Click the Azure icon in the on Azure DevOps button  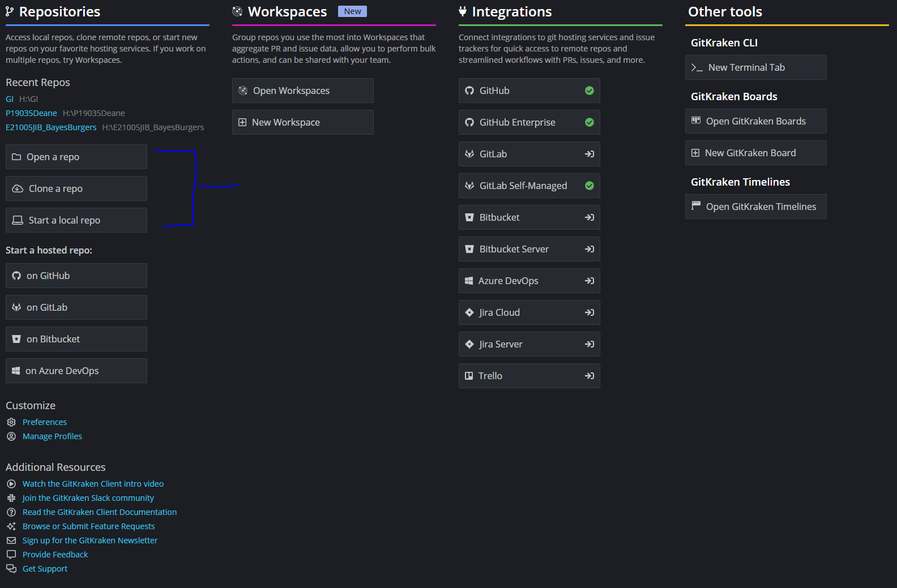pos(16,371)
